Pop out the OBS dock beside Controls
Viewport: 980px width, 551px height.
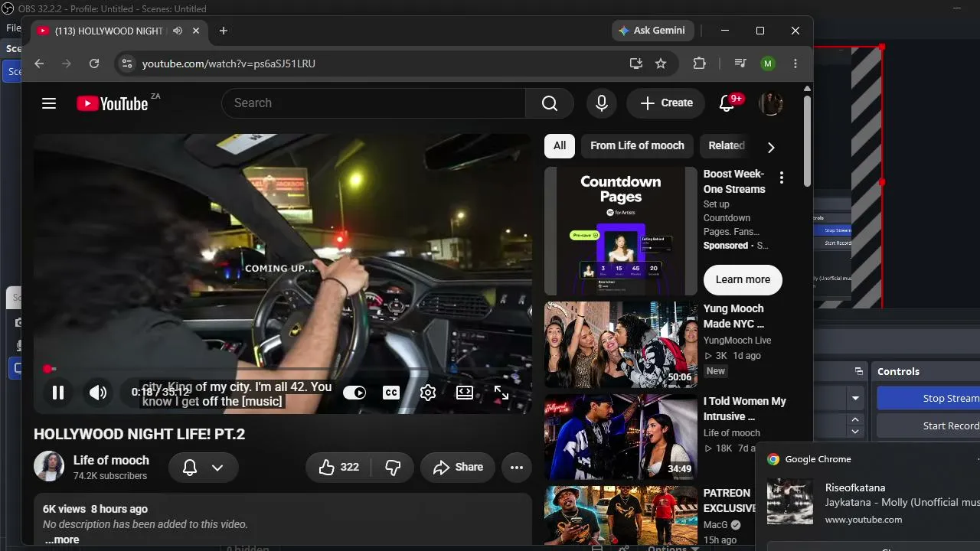858,371
